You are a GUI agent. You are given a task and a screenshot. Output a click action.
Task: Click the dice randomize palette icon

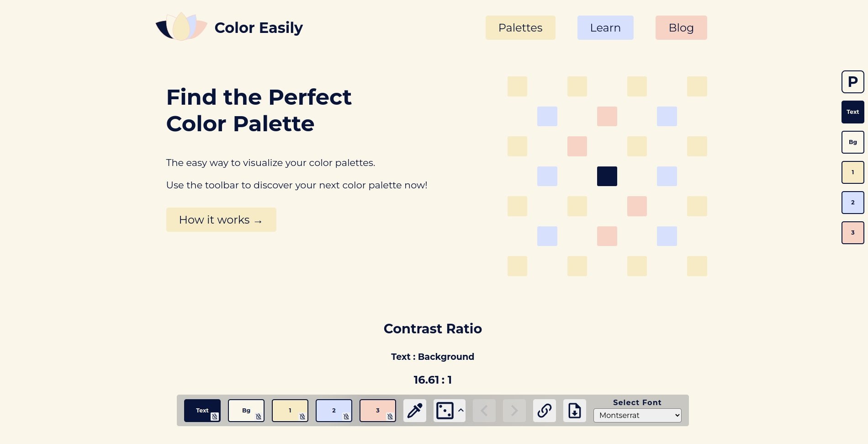[x=445, y=411]
